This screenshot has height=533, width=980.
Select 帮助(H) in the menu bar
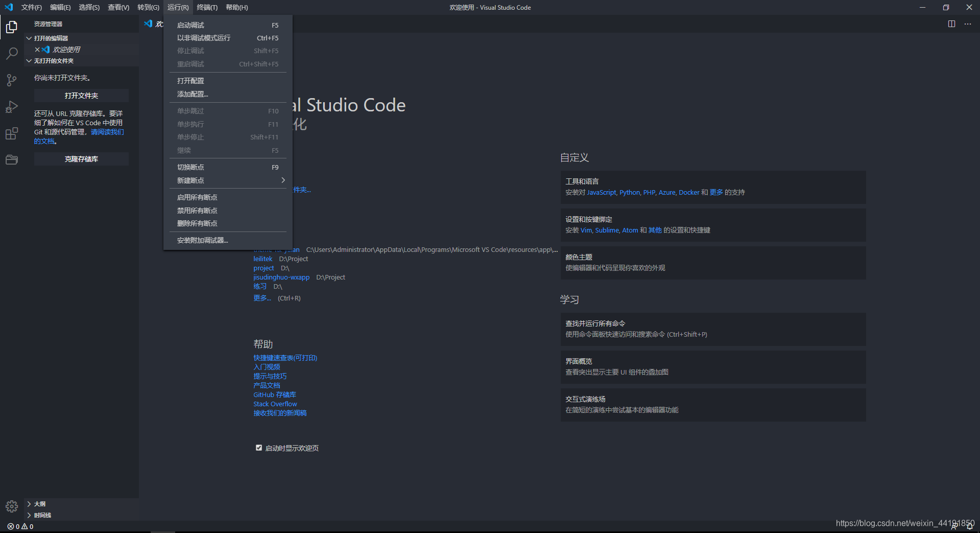[x=235, y=7]
